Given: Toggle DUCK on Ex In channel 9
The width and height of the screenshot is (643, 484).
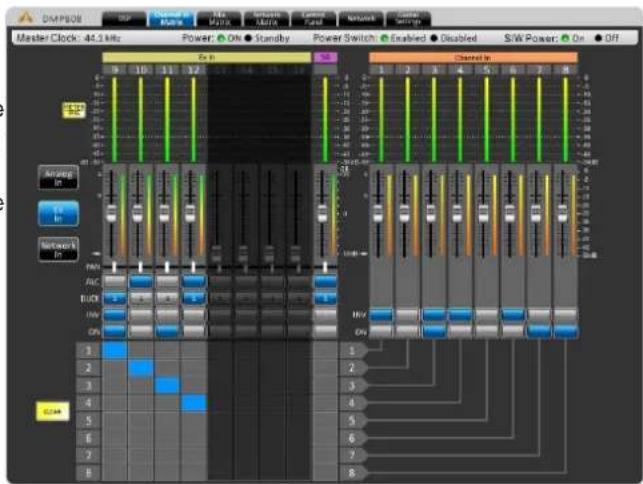Looking at the screenshot, I should 114,298.
